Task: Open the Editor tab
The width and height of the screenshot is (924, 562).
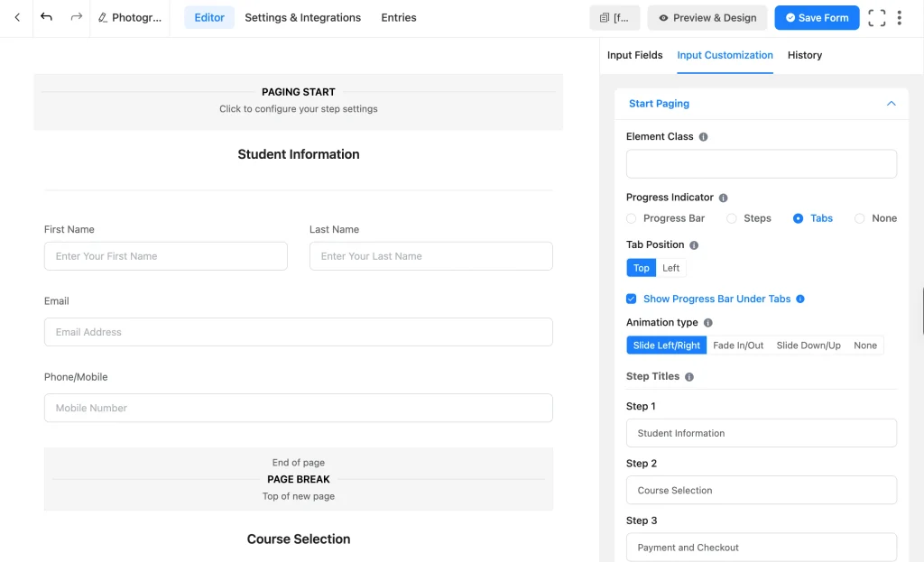Action: 209,18
